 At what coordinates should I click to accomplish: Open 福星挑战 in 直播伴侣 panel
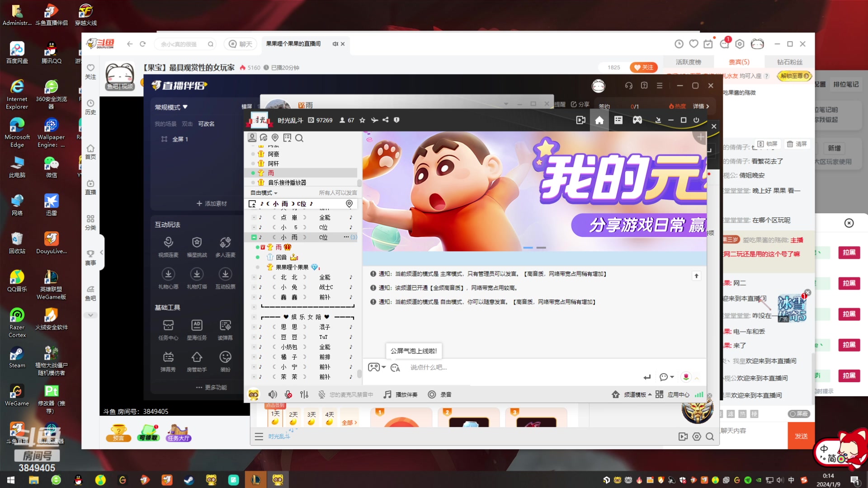click(197, 247)
